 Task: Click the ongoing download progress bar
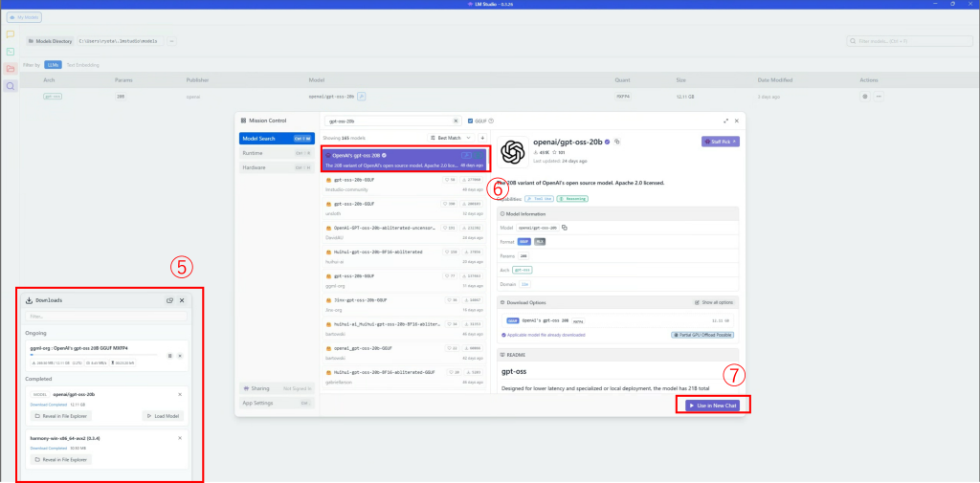click(x=96, y=355)
